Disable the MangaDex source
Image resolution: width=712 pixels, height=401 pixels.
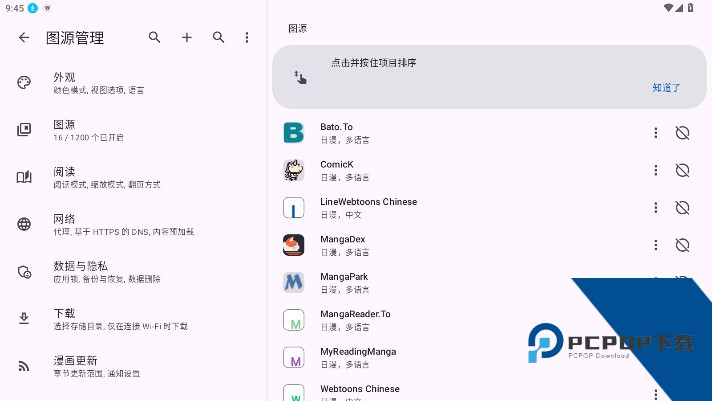(683, 245)
